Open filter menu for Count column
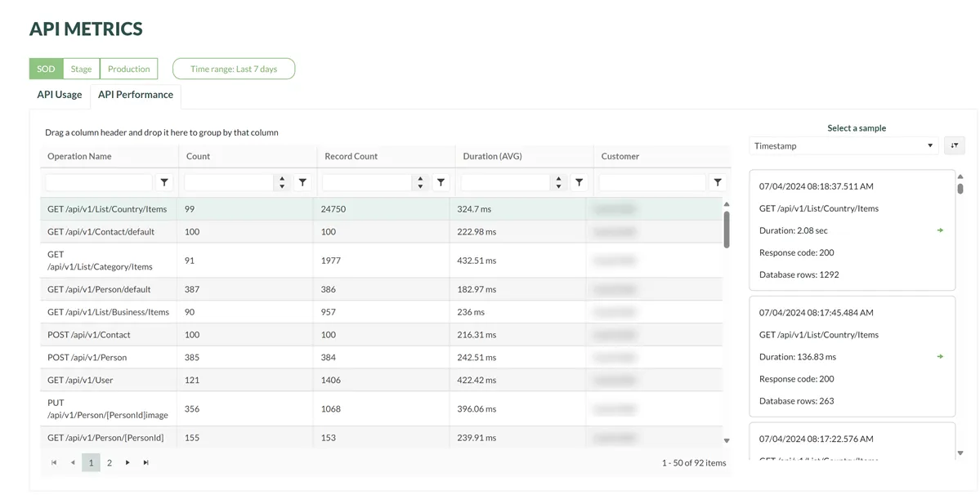 (302, 182)
